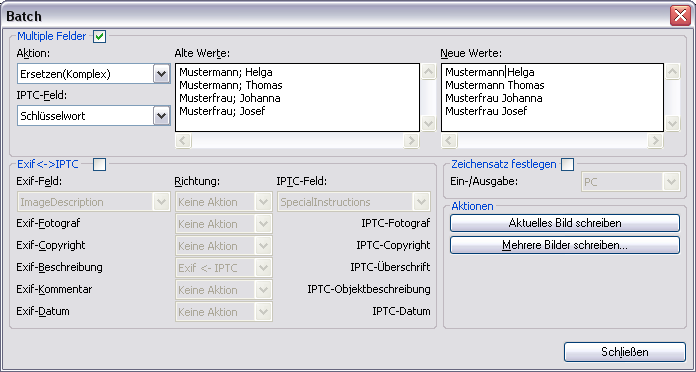Click the Exif-Datum label

pos(43,311)
